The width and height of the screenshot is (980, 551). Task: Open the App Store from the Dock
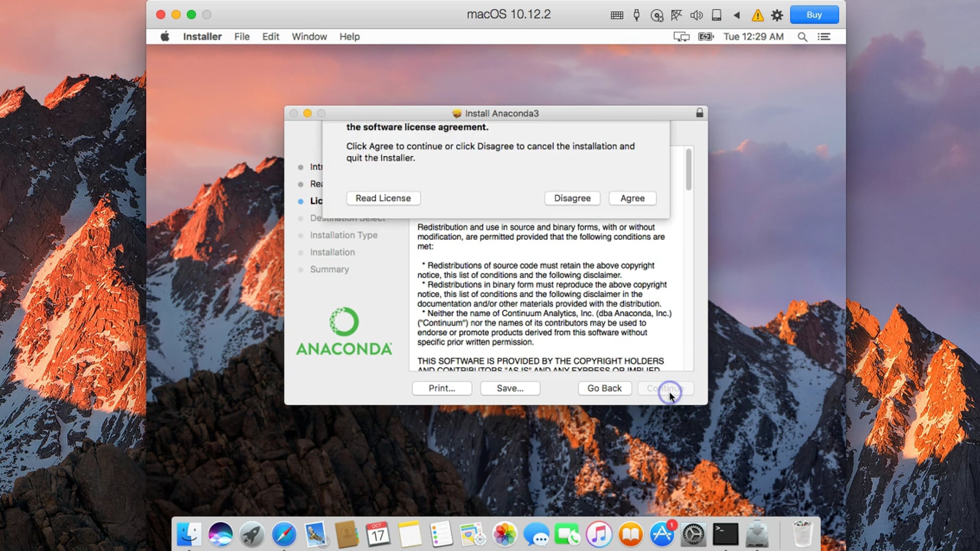click(x=662, y=535)
